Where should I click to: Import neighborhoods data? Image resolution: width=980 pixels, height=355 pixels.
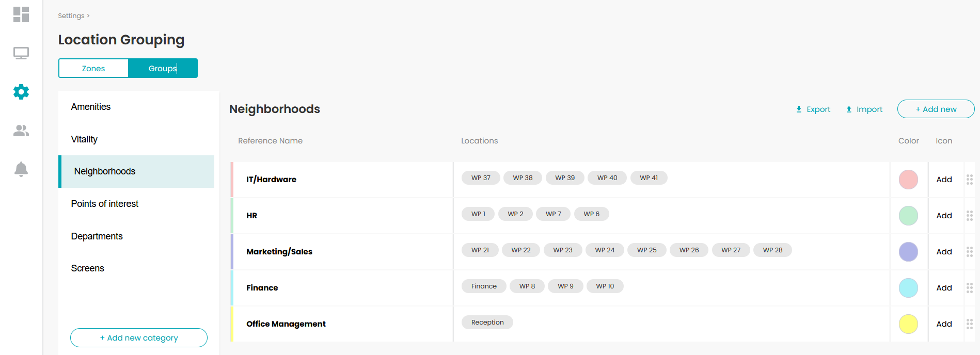864,109
